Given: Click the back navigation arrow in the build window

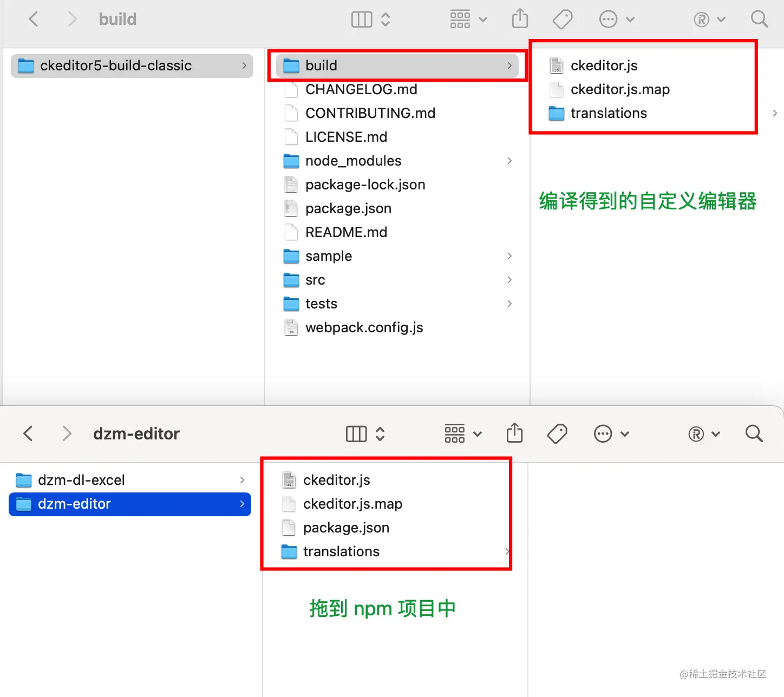Looking at the screenshot, I should coord(34,18).
